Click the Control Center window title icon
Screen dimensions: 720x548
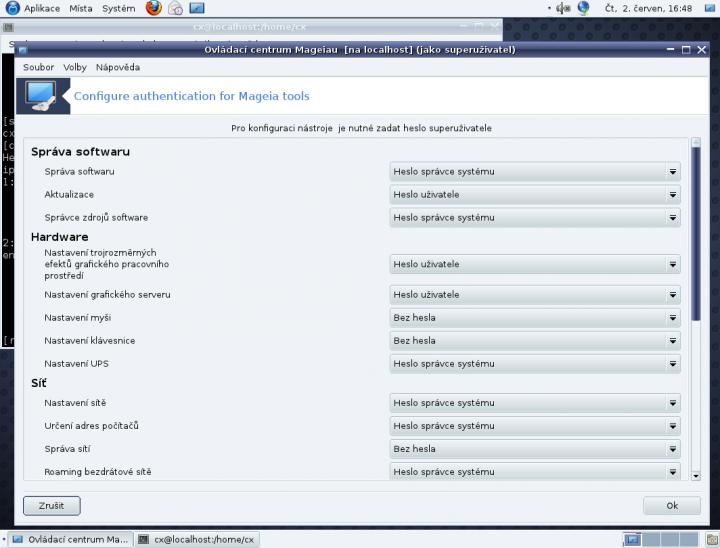(x=22, y=50)
